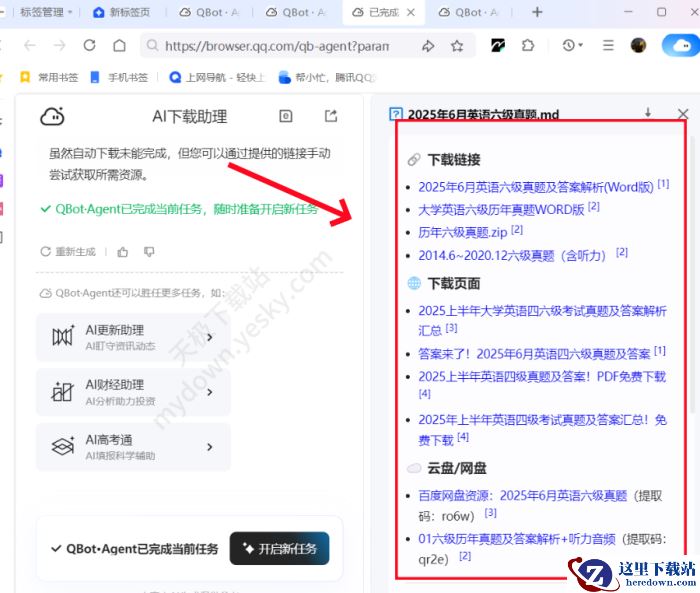Switch to the first QBot tab
This screenshot has height=593, width=700.
click(x=209, y=13)
